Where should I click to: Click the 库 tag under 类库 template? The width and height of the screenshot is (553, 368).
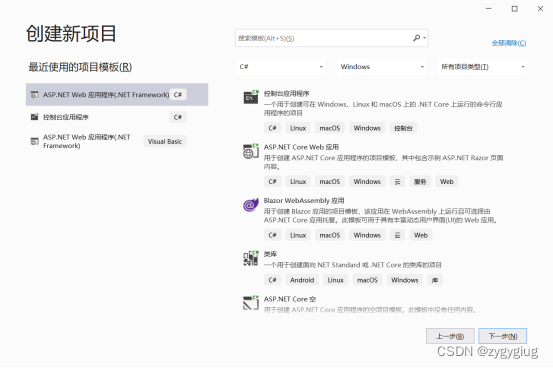click(435, 280)
